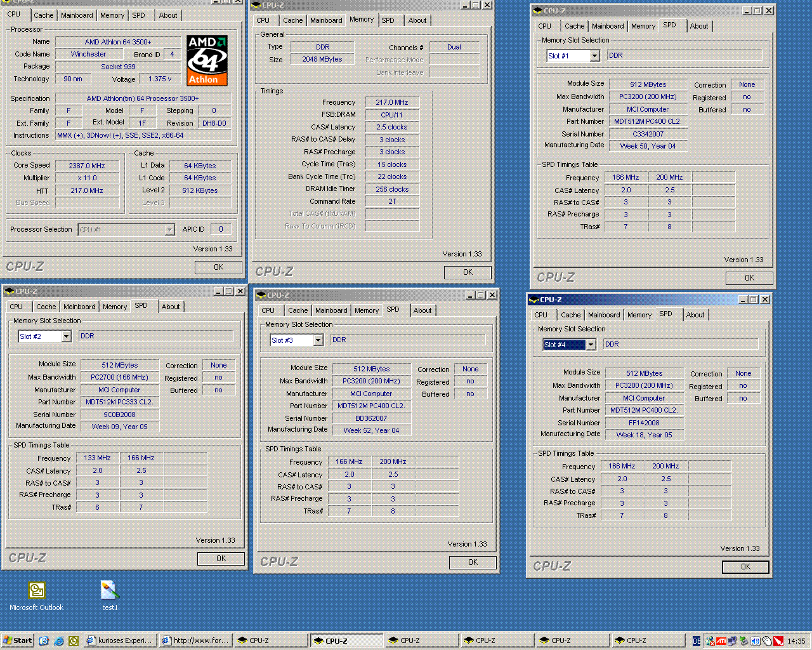The image size is (812, 650).
Task: Click Serial Number C3342007 in Slot #1 window
Action: (648, 134)
